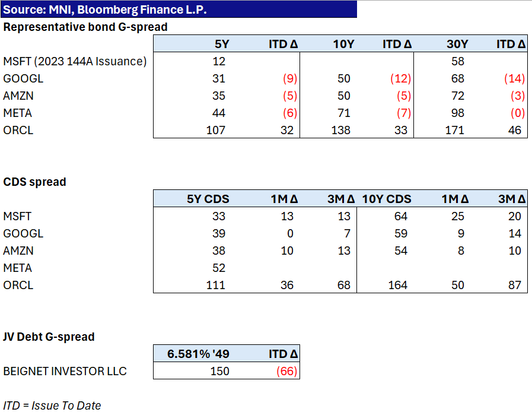Click GOOGL 10Y ITD change (12)
Screen dimensions: 532x412
[401, 79]
